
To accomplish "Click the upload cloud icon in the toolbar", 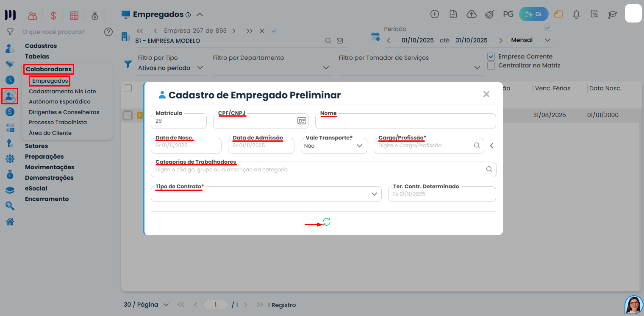I will click(471, 14).
